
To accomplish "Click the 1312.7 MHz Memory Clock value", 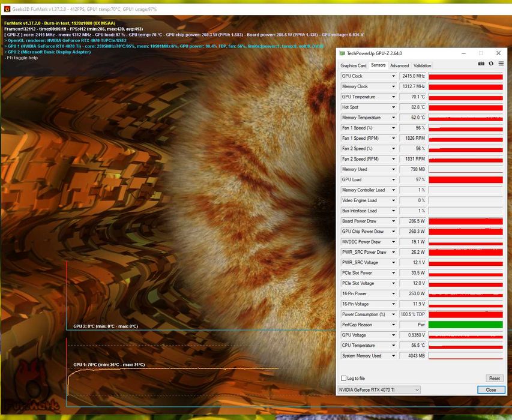I will [413, 86].
